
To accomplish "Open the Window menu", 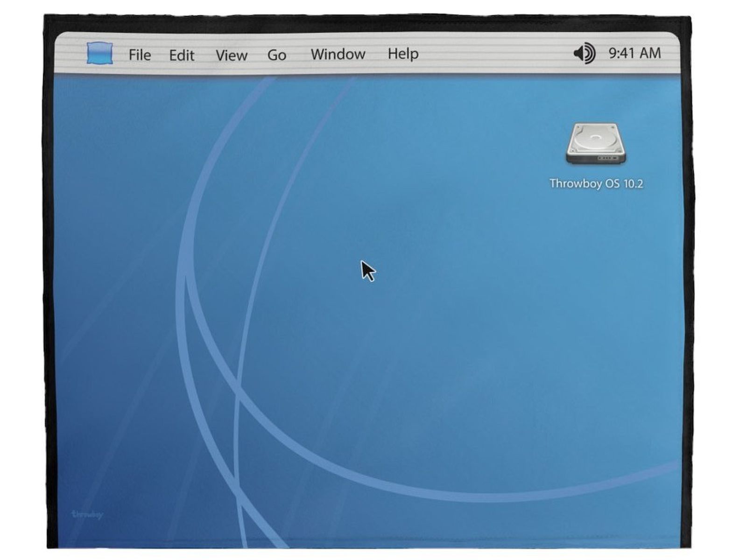I will pyautogui.click(x=338, y=54).
